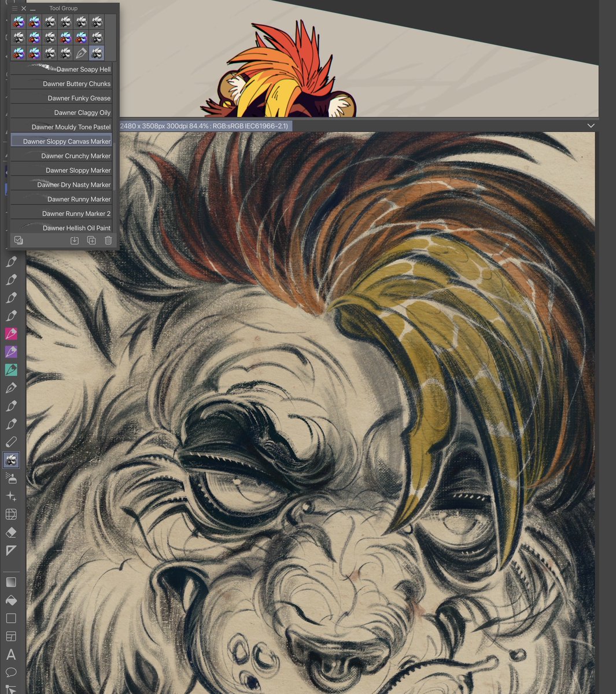Select the Gradient tool
616x694 pixels.
click(x=11, y=582)
